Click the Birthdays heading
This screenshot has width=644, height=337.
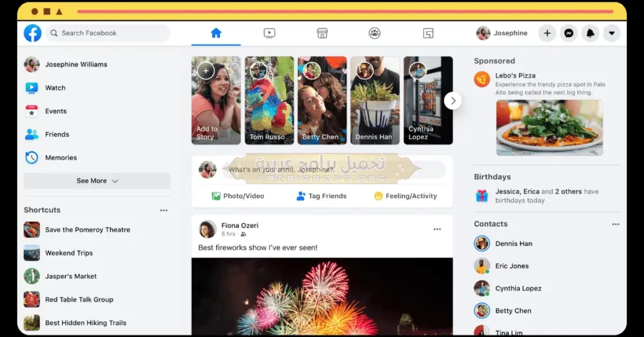pos(492,177)
